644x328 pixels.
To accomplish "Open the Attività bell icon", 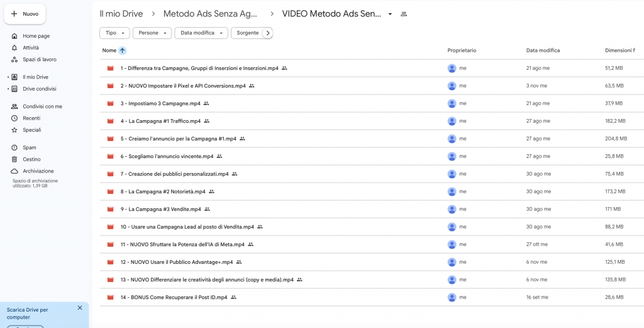I will (14, 48).
